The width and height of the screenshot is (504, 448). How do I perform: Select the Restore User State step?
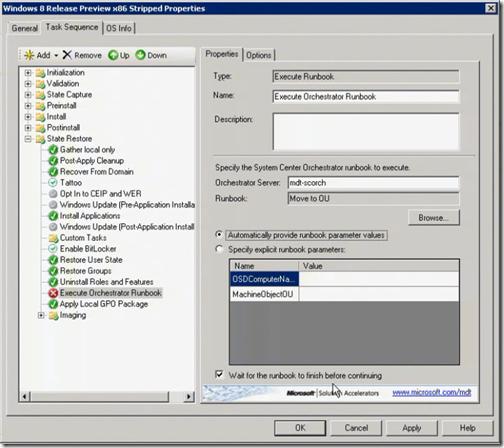[x=91, y=260]
